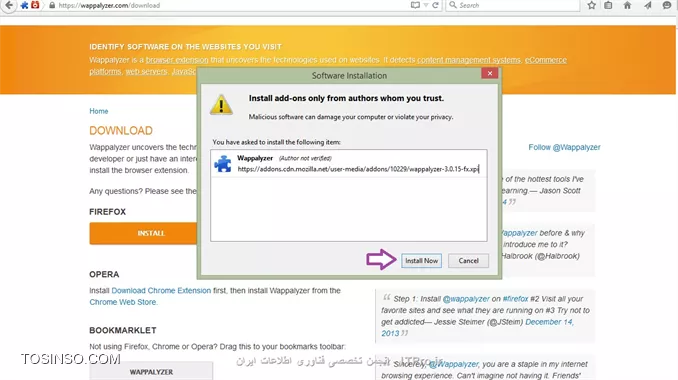
Task: Bookmark this page with star icon
Action: click(x=592, y=5)
